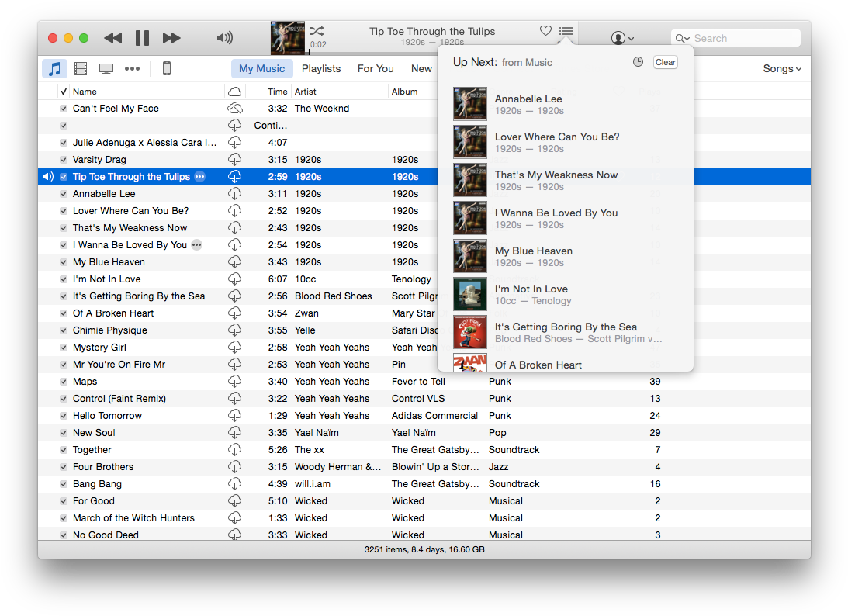This screenshot has width=848, height=616.
Task: Select the iPhone device icon
Action: click(x=166, y=69)
